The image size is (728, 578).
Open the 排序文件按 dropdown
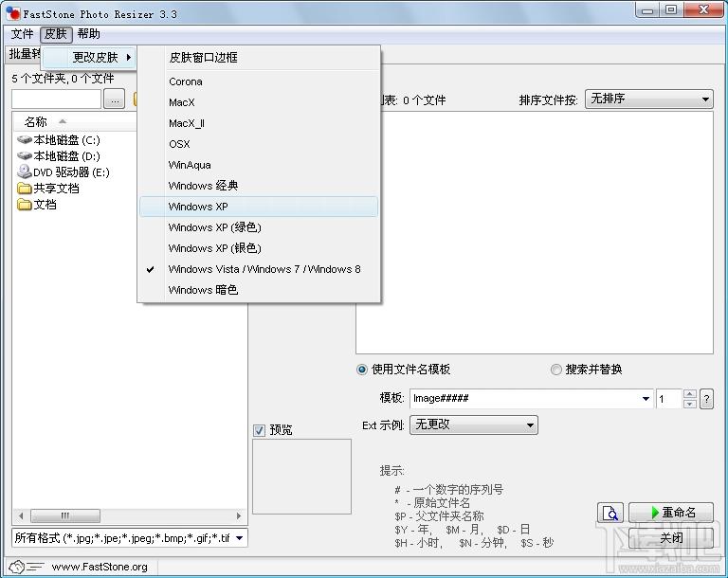point(648,99)
